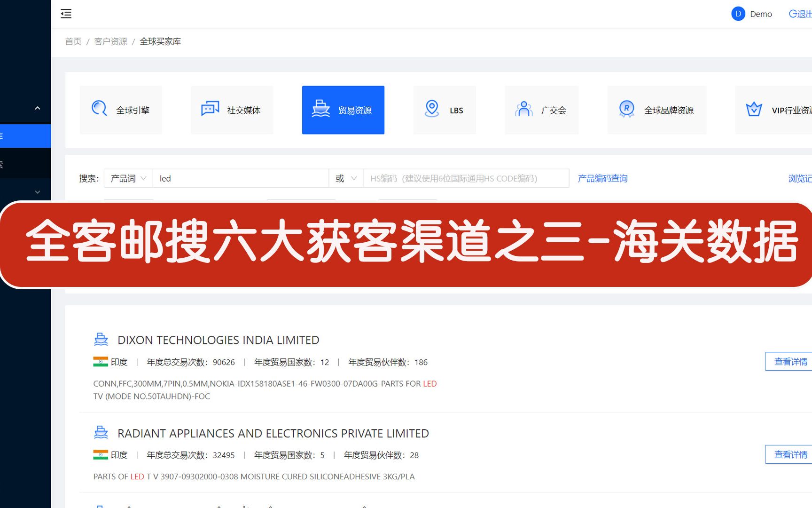This screenshot has height=508, width=812.
Task: Select the 社交媒体 chat bubble icon
Action: tap(210, 109)
